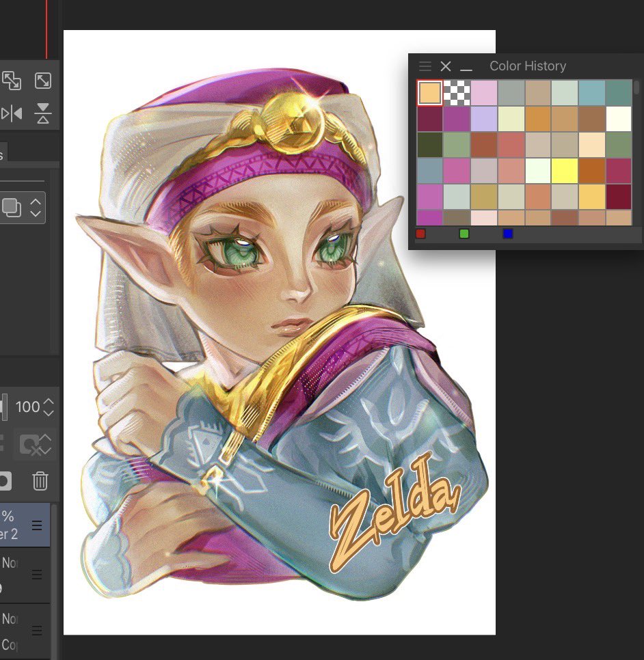Select the dark maroon swatch in second row
This screenshot has height=660, width=644.
429,119
